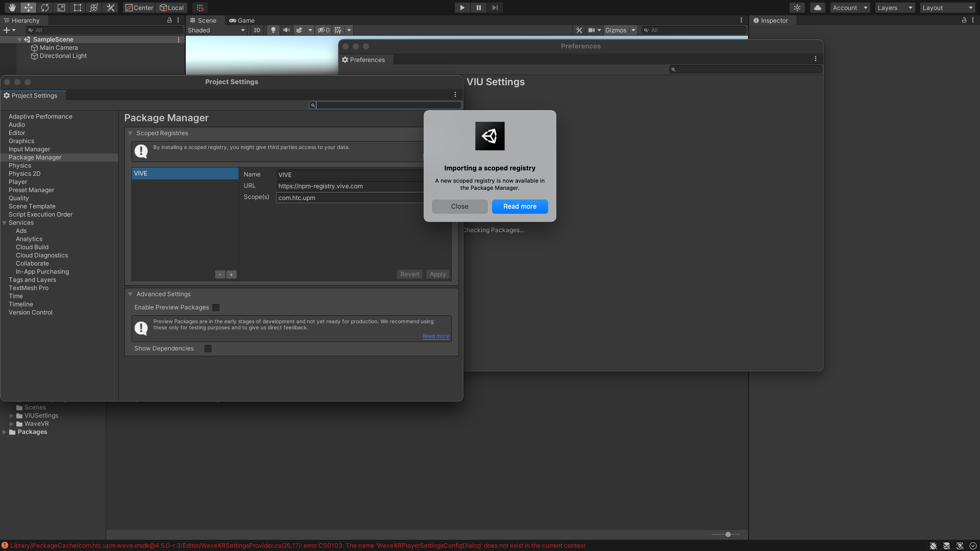Toggle the 2D view mode

click(257, 30)
